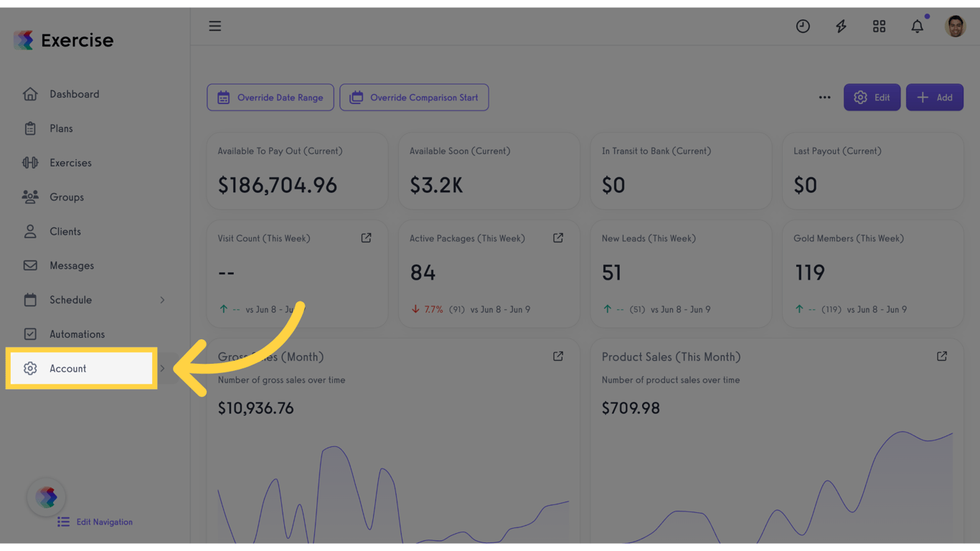Screen dimensions: 980x551
Task: Click Override Comparison Start button
Action: click(414, 98)
